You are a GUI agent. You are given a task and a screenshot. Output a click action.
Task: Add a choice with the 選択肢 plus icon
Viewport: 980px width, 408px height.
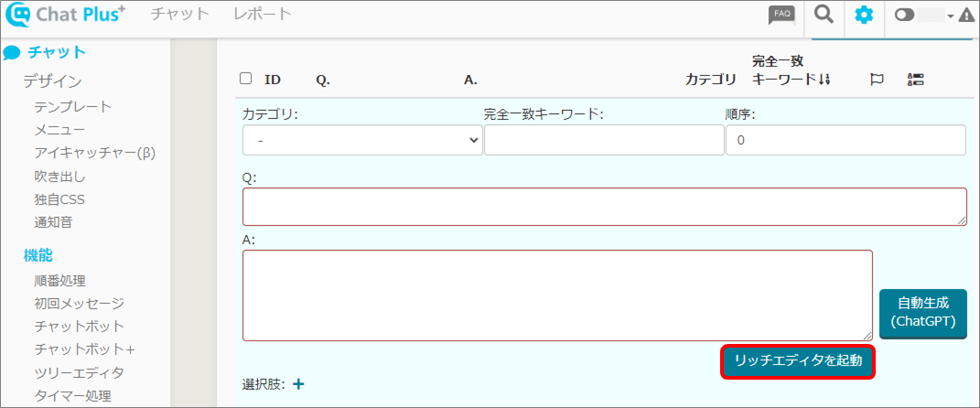click(x=298, y=384)
